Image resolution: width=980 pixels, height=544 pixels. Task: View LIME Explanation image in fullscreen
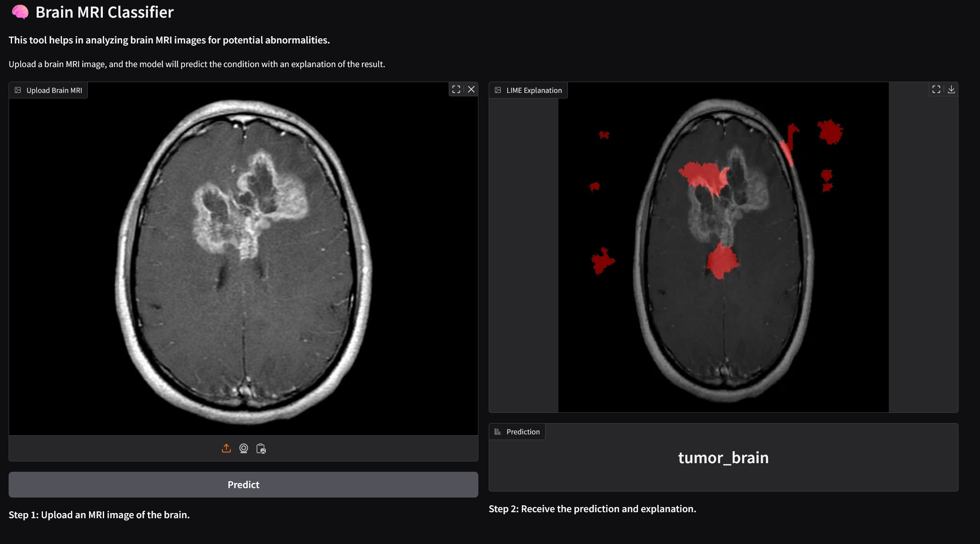(x=936, y=89)
